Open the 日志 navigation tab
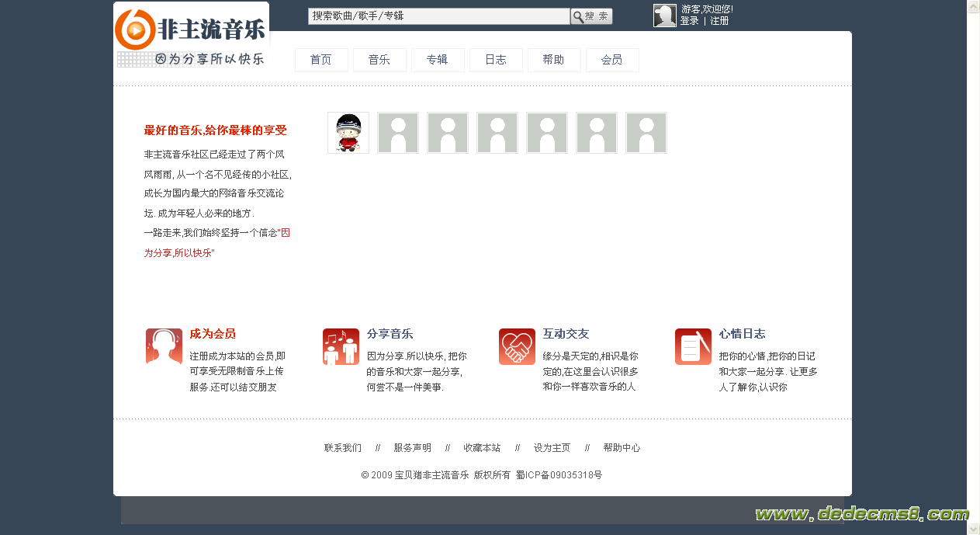The image size is (980, 535). click(x=496, y=60)
